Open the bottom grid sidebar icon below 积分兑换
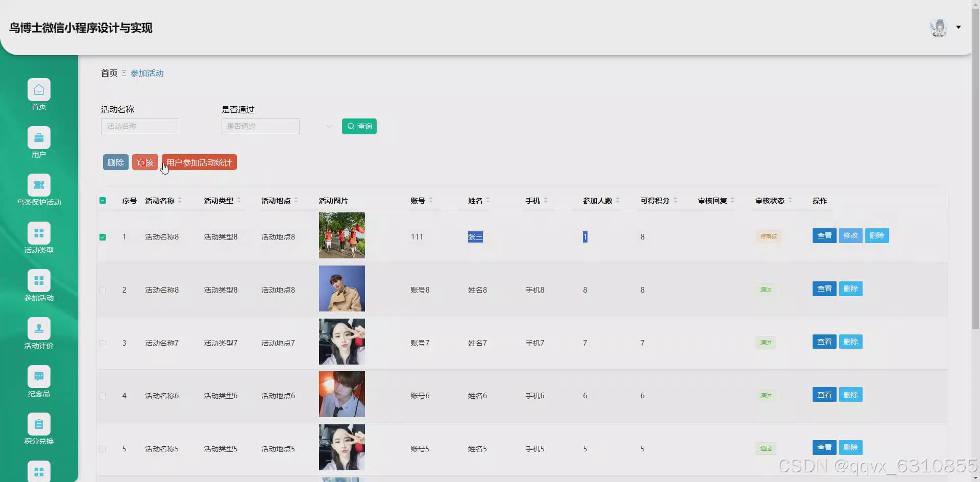This screenshot has width=980, height=482. click(39, 471)
